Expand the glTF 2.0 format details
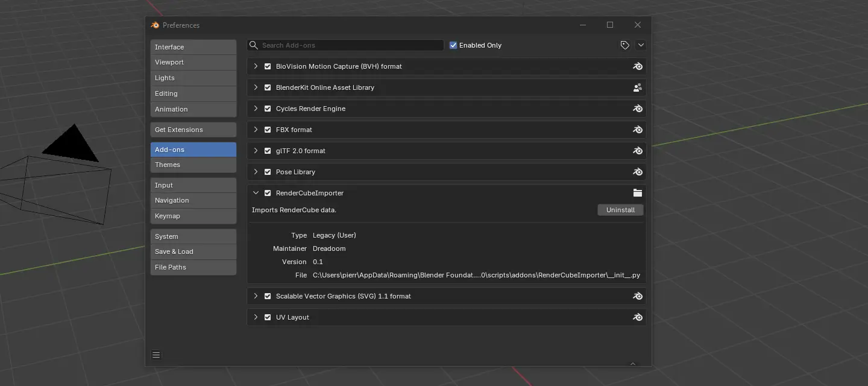 (256, 151)
